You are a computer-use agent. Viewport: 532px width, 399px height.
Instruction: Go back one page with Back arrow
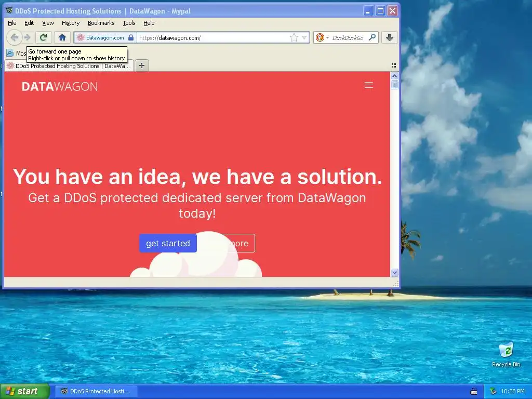click(14, 37)
